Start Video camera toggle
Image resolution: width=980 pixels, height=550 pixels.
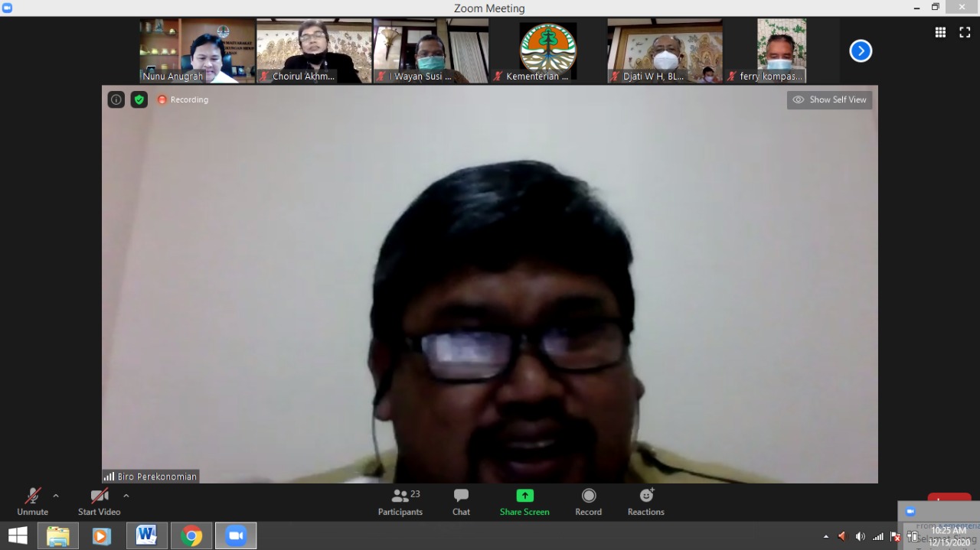click(99, 502)
